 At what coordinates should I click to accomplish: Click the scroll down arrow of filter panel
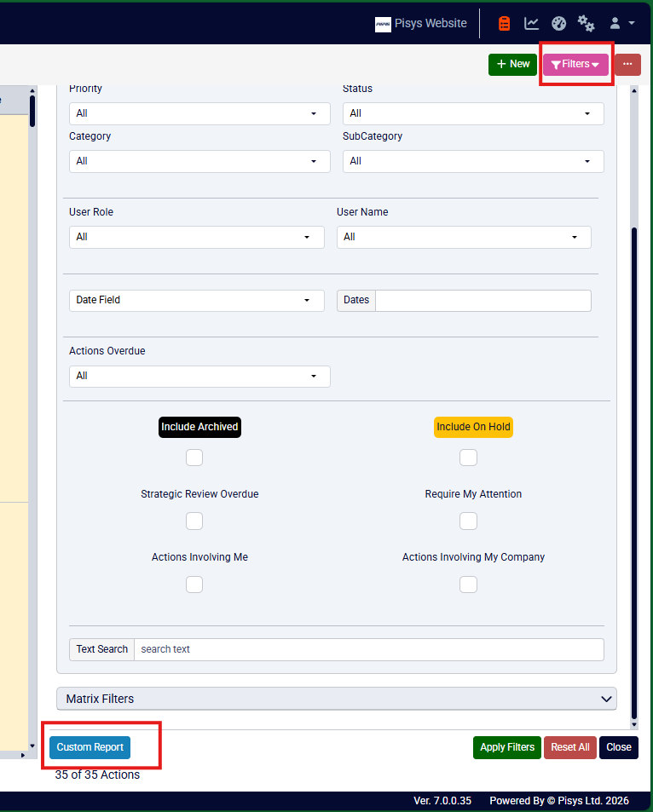(634, 724)
